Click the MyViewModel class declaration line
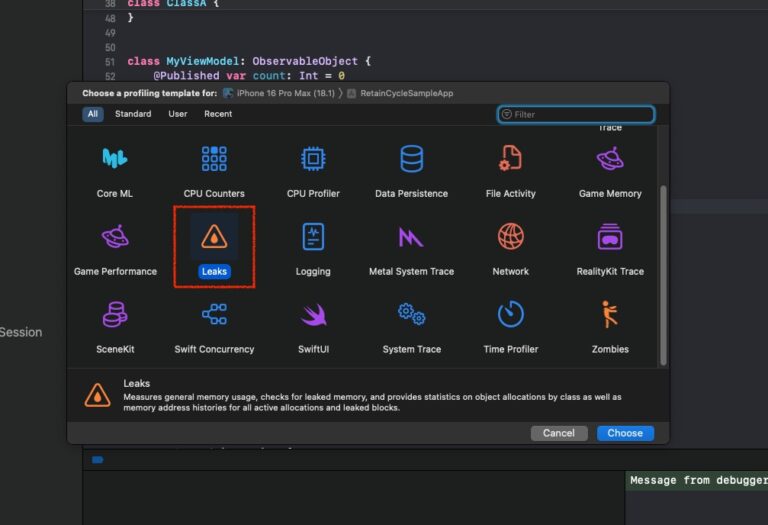 (x=249, y=61)
